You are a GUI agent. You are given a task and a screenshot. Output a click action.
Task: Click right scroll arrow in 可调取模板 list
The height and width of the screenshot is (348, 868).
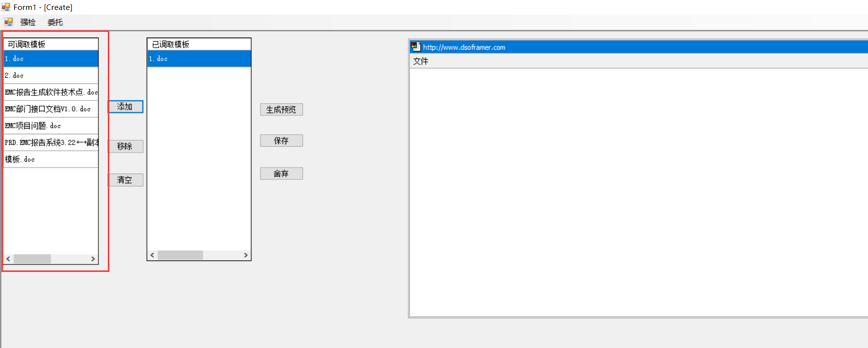coord(93,259)
